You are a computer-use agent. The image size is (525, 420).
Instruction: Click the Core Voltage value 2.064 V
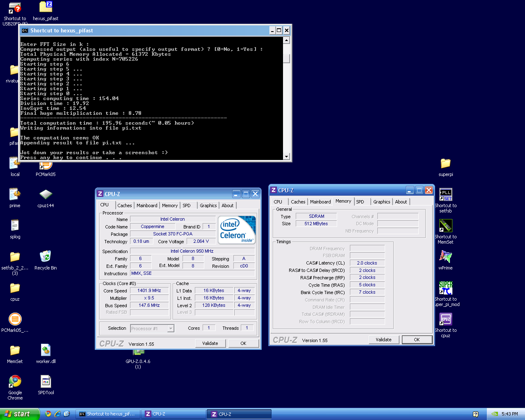click(x=201, y=241)
